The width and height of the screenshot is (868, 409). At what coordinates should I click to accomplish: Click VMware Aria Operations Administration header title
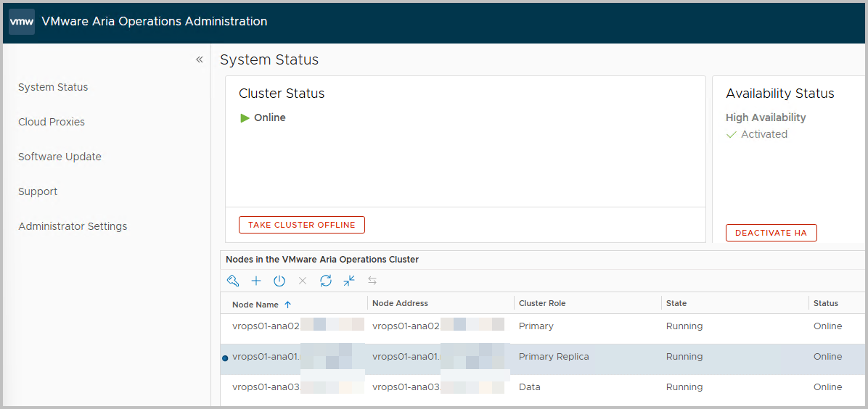coord(155,21)
